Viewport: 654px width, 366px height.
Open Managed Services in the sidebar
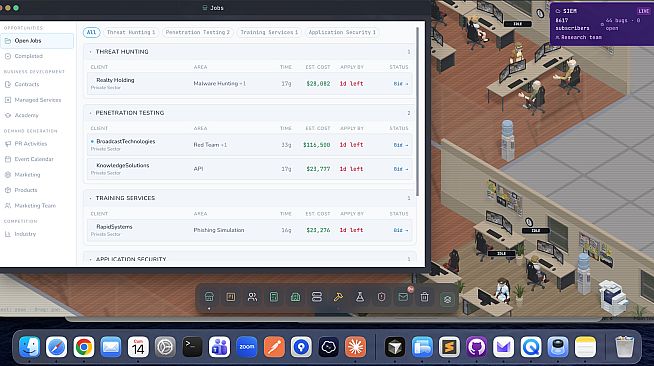coord(37,100)
